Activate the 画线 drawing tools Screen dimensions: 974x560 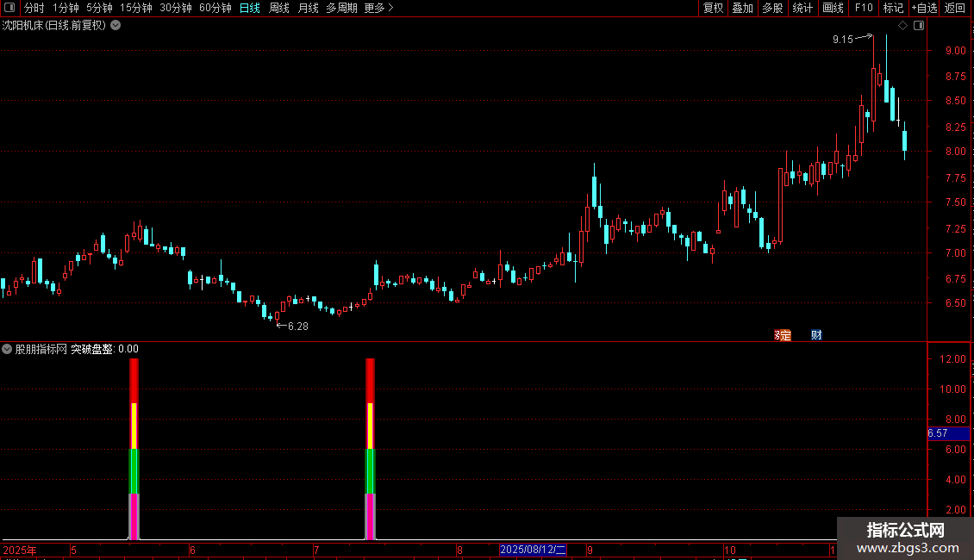pos(833,8)
